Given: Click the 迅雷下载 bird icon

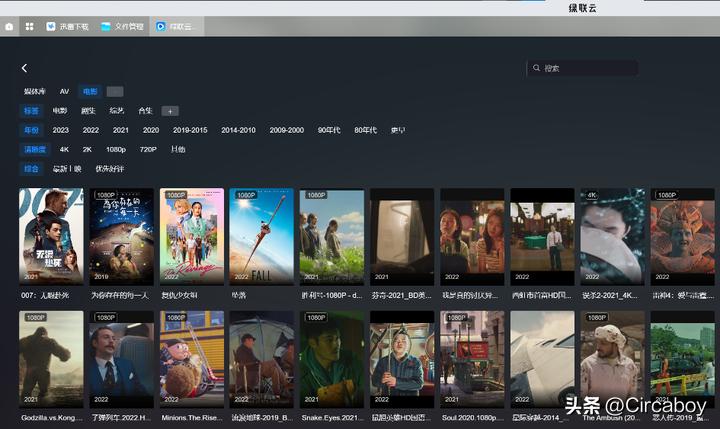Looking at the screenshot, I should click(51, 27).
